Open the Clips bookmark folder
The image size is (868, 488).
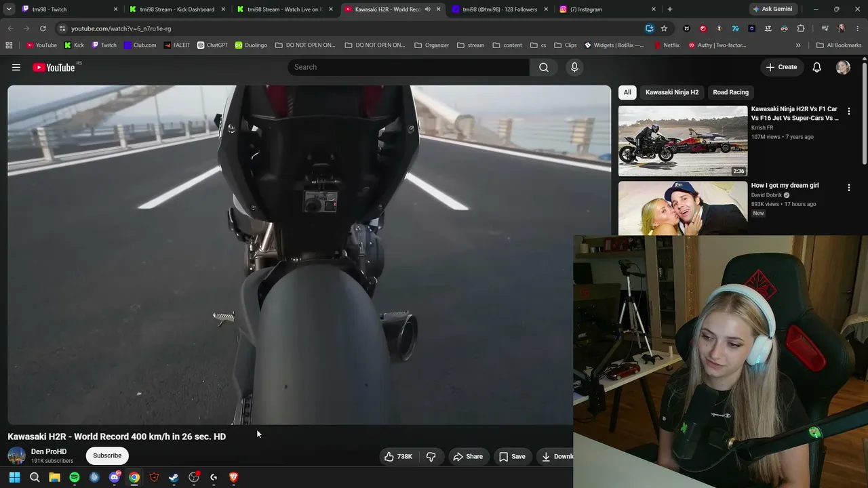pyautogui.click(x=566, y=45)
